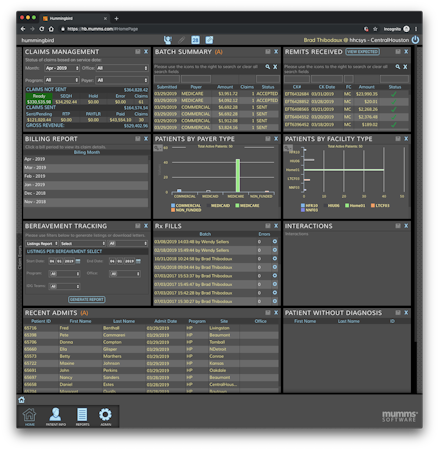Open the Bereavement Program dropdown
Image resolution: width=439 pixels, height=450 pixels.
pyautogui.click(x=65, y=274)
